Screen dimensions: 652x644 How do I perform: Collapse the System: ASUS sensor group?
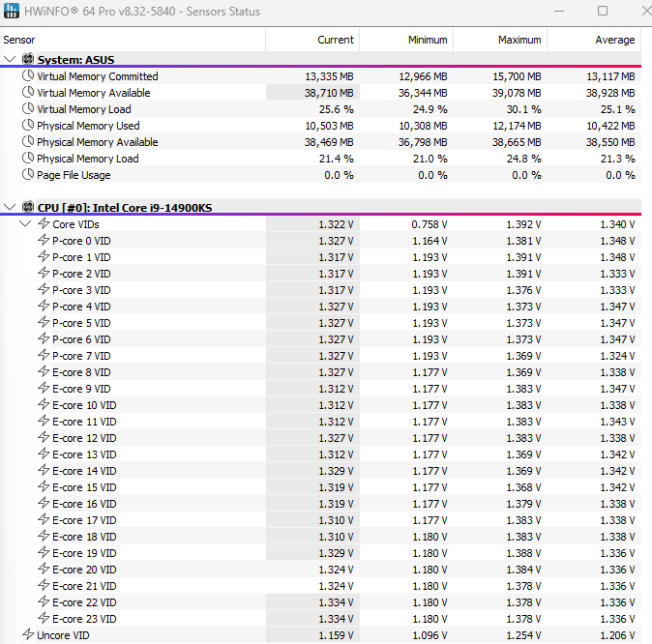pos(10,59)
